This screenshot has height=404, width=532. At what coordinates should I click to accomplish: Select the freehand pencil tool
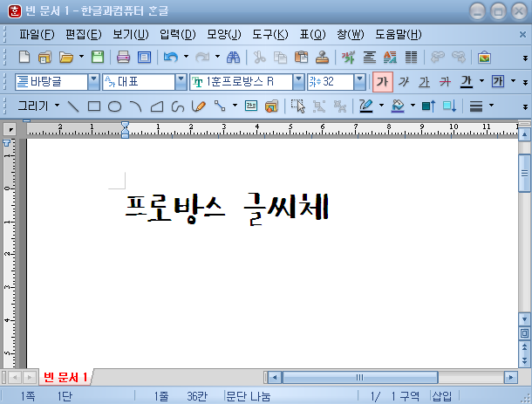pos(199,106)
